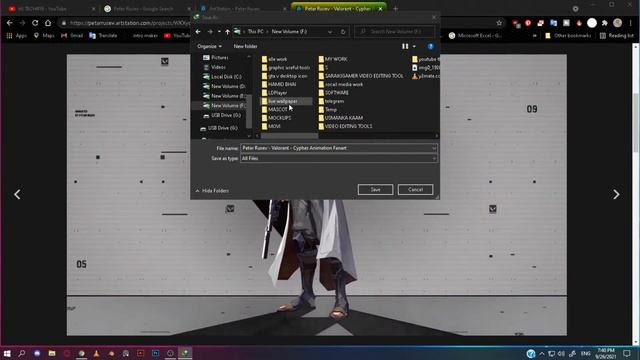Collapse the pane with Hide Folders
The width and height of the screenshot is (640, 360).
click(x=212, y=191)
